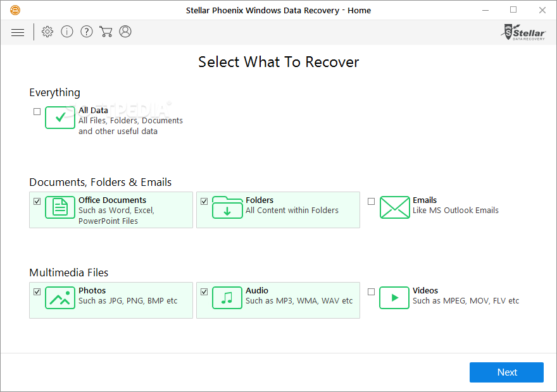Click the Photos picture icon
The image size is (557, 392).
(x=60, y=298)
